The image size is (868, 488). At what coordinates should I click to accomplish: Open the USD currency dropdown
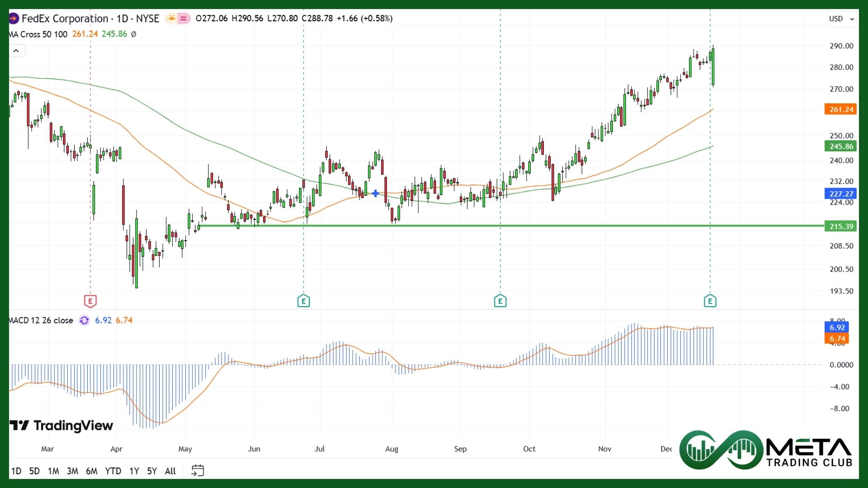[841, 19]
